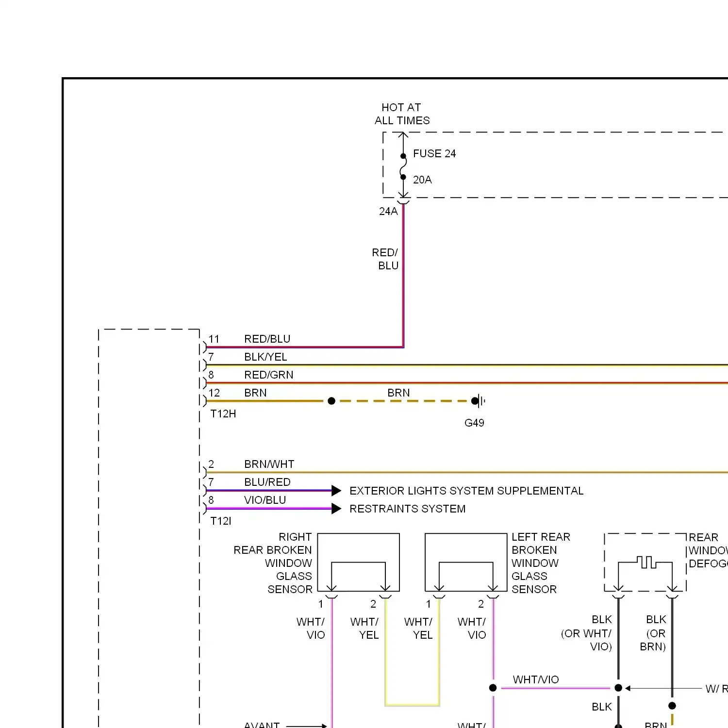Screen dimensions: 728x728
Task: Select the 'FUSE 24' label
Action: coord(434,154)
